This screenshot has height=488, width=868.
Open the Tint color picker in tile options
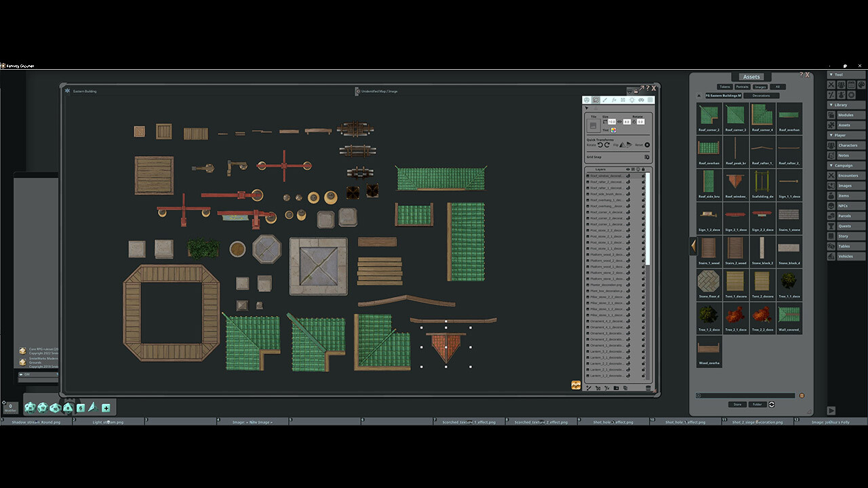[x=614, y=130]
